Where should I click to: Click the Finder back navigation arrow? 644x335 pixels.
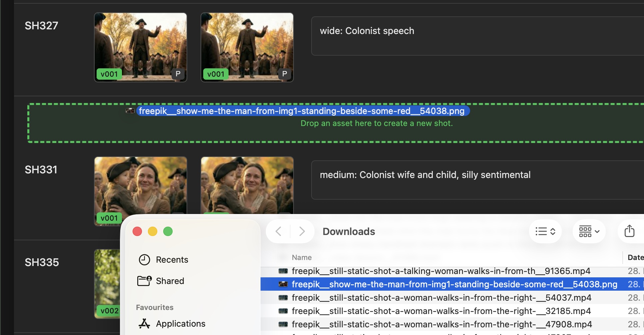click(x=279, y=231)
